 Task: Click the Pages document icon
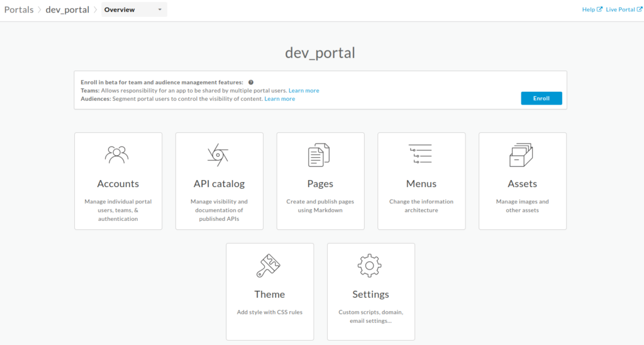319,154
